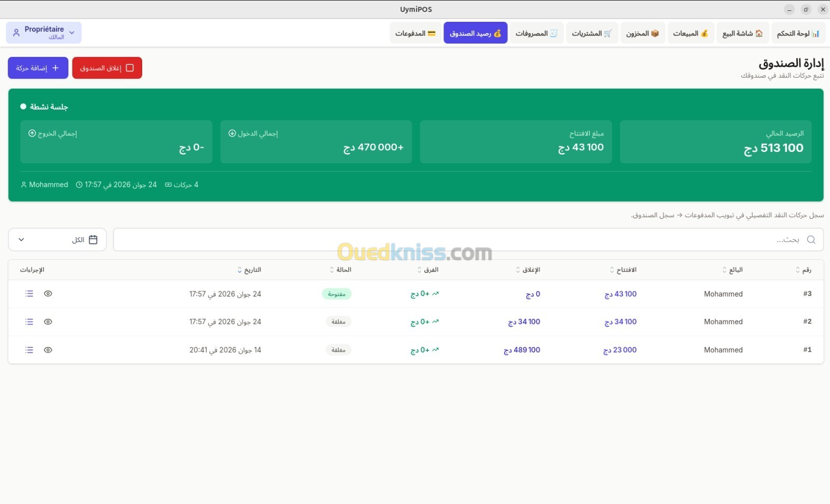Sort by the الفرق difference column
This screenshot has width=830, height=504.
pos(428,270)
